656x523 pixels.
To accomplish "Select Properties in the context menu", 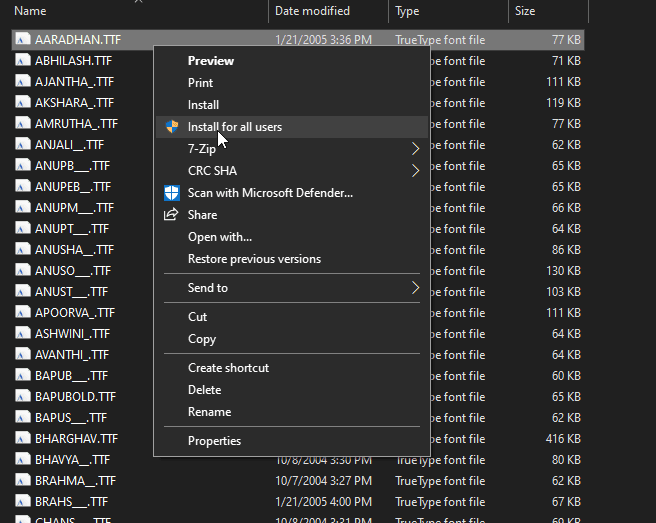I will coord(214,441).
